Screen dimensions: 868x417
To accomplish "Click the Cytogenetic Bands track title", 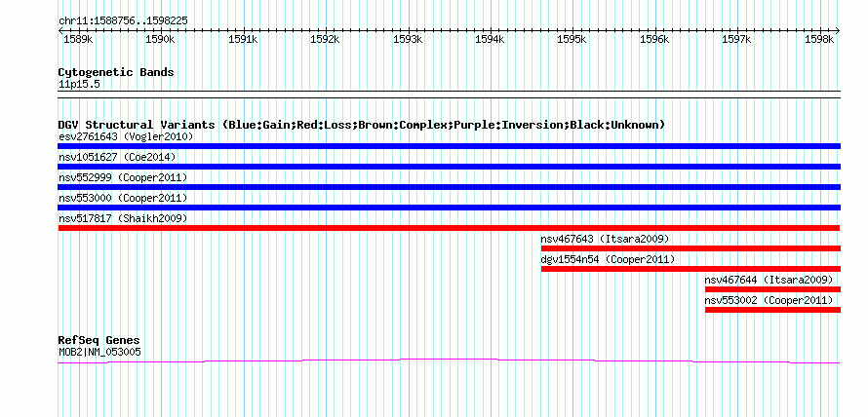I will coord(116,72).
